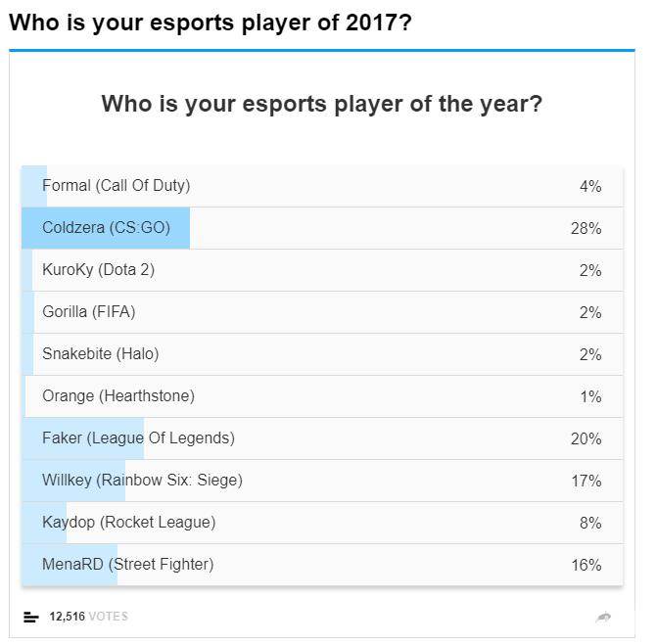Click the poll question heading text

(321, 104)
